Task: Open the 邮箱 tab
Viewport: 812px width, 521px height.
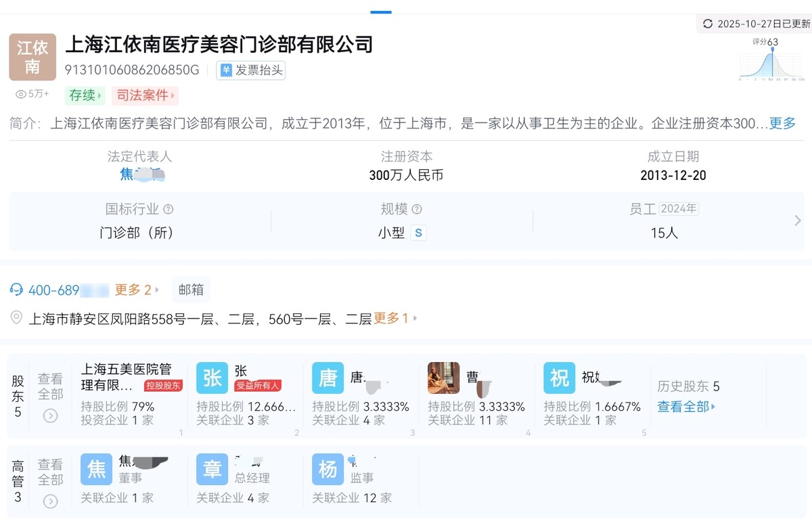Action: tap(191, 290)
